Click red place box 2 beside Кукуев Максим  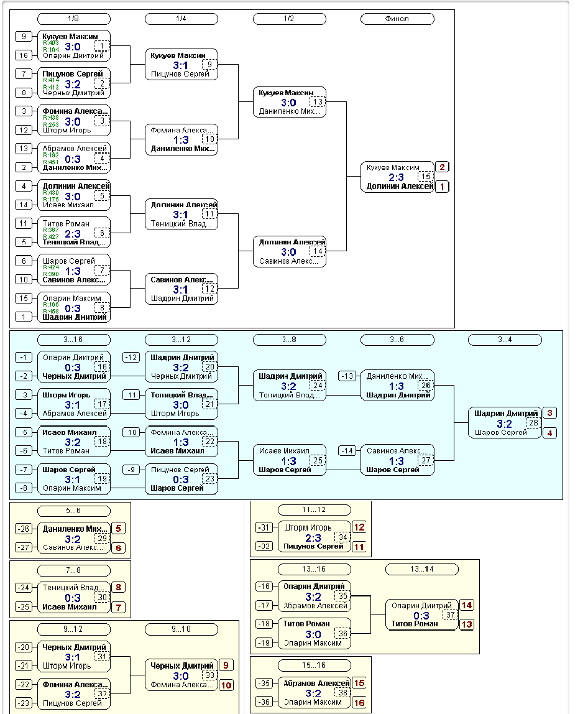pyautogui.click(x=442, y=167)
